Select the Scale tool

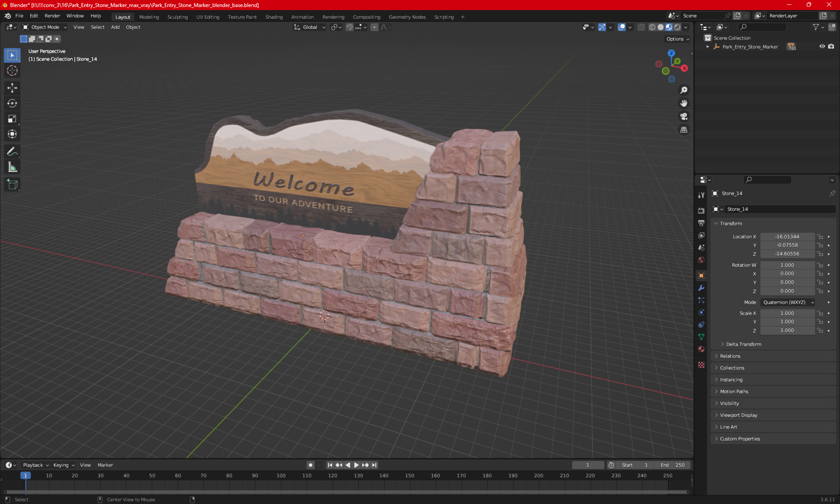(x=12, y=119)
